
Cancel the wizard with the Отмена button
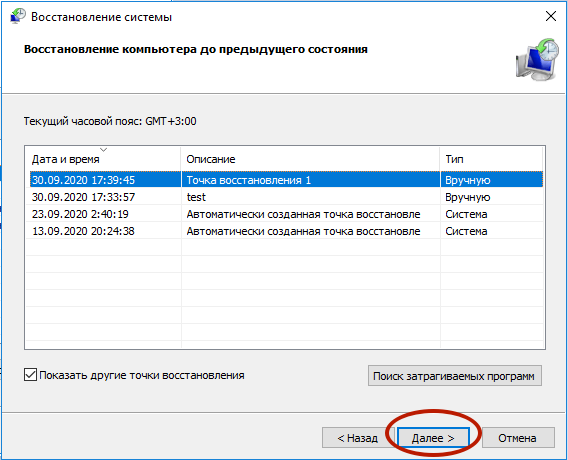click(x=517, y=438)
